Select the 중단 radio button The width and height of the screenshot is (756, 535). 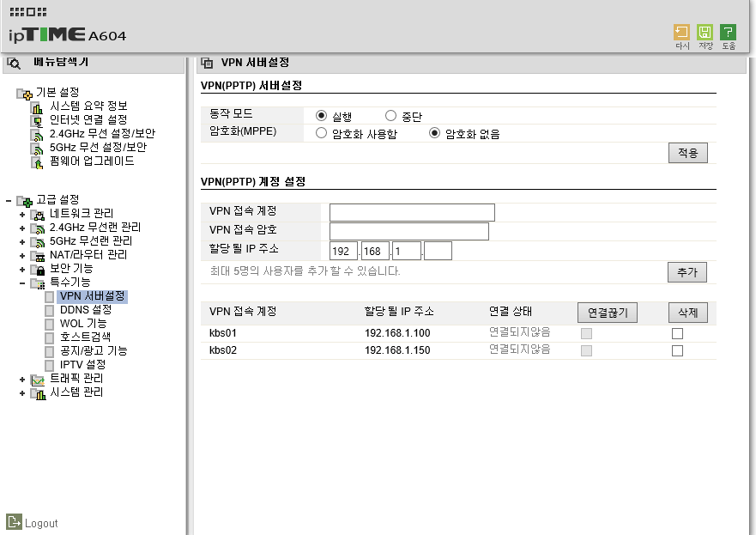[390, 116]
